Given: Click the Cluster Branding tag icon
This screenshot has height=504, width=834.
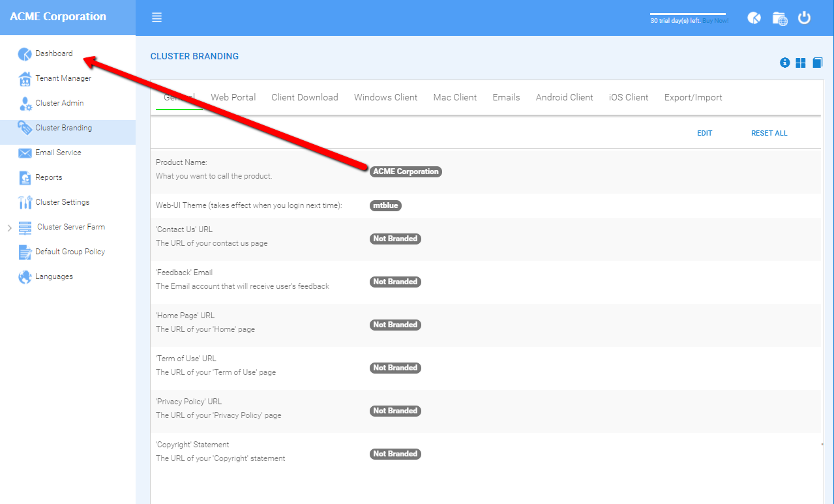Looking at the screenshot, I should tap(25, 128).
